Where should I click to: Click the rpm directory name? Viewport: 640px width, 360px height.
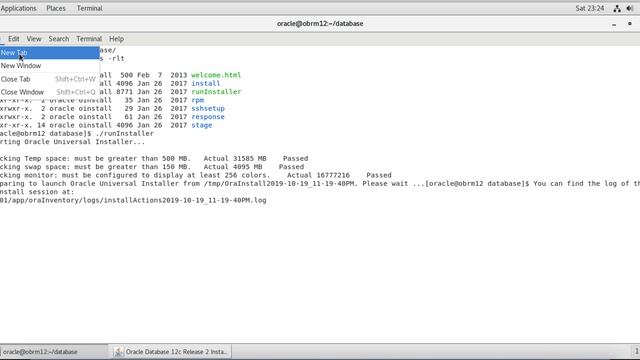coord(198,100)
